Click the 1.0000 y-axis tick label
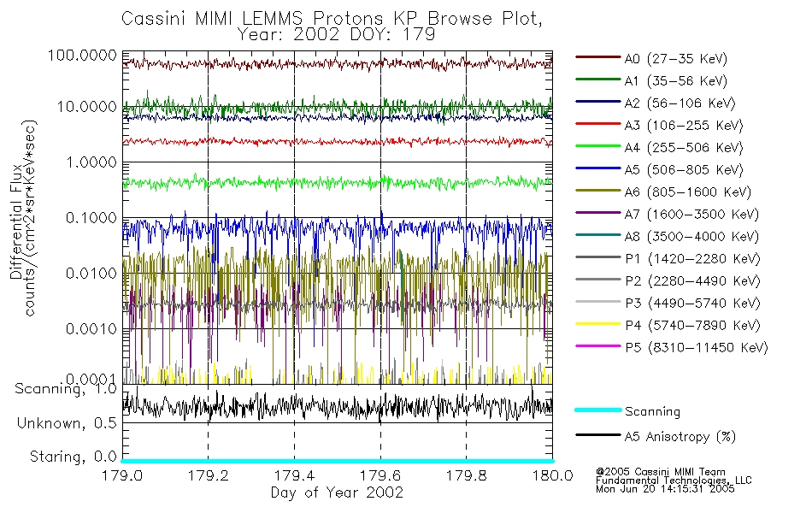This screenshot has width=812, height=513. click(x=91, y=162)
